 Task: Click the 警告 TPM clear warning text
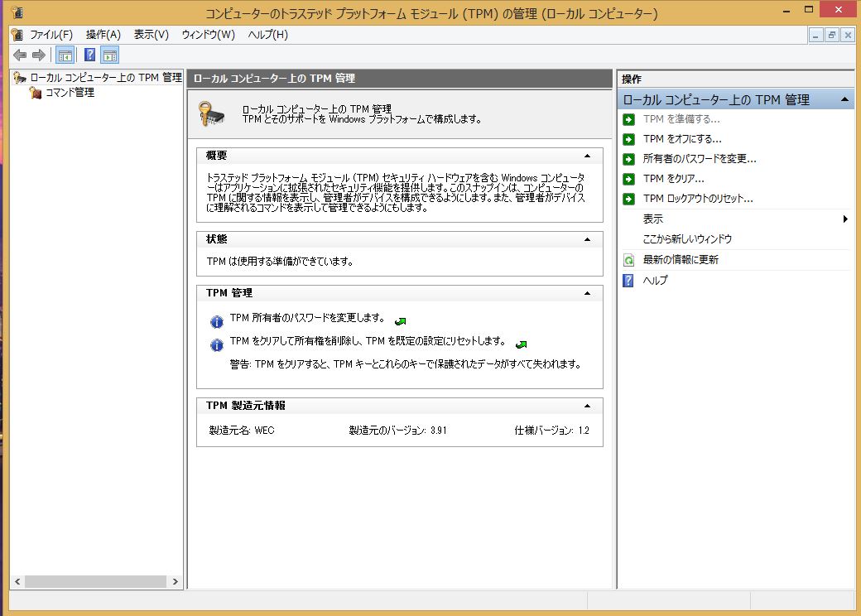[405, 364]
